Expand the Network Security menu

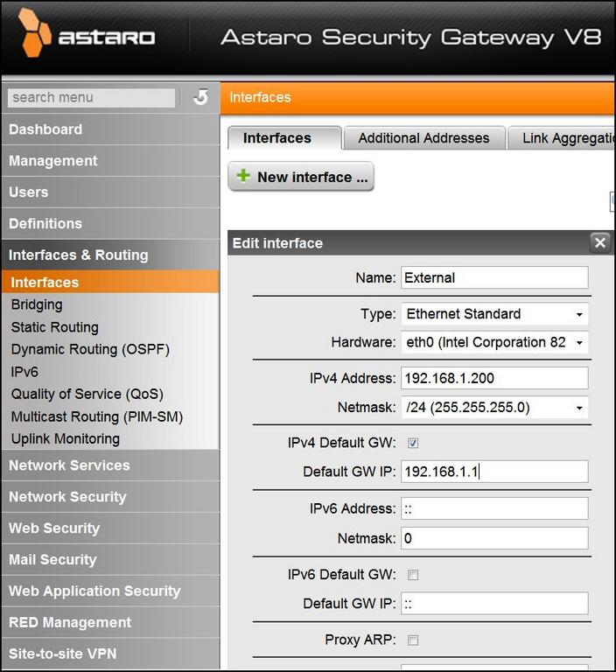tap(67, 497)
